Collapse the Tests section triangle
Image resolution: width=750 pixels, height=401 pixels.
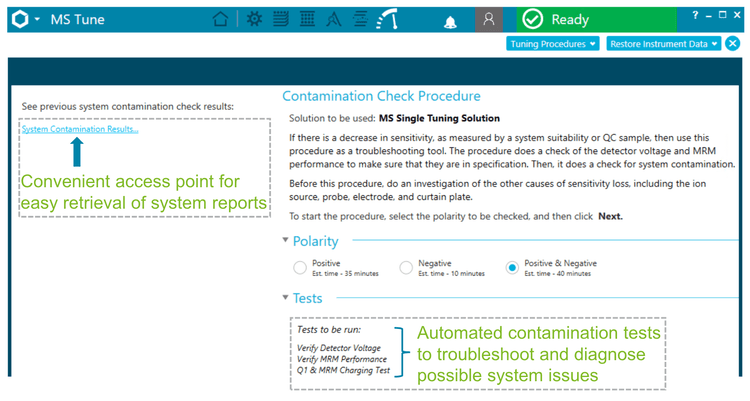tap(286, 298)
